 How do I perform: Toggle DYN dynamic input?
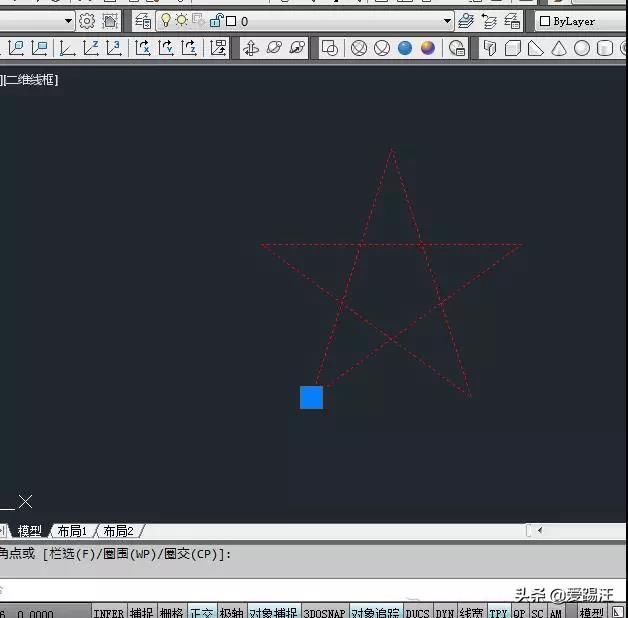(445, 613)
